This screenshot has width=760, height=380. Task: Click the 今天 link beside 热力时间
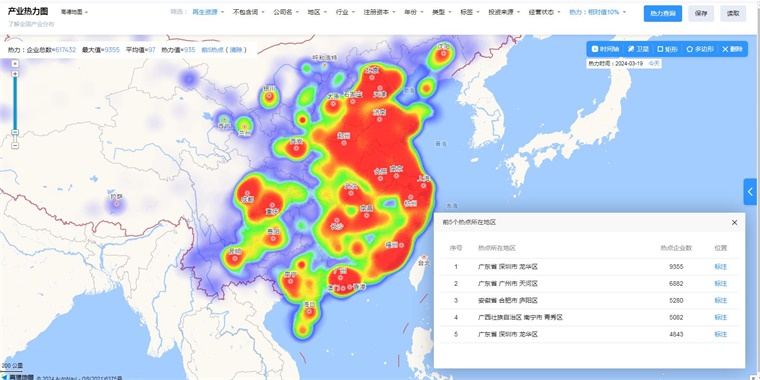point(654,63)
